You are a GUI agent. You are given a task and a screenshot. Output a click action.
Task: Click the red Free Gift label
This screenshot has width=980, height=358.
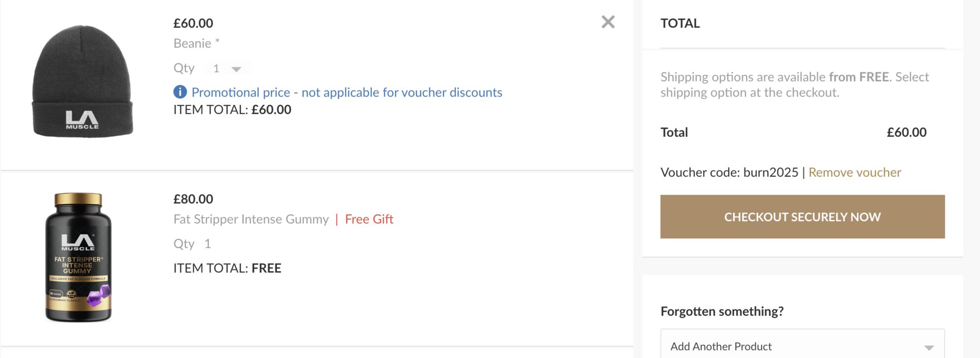369,219
